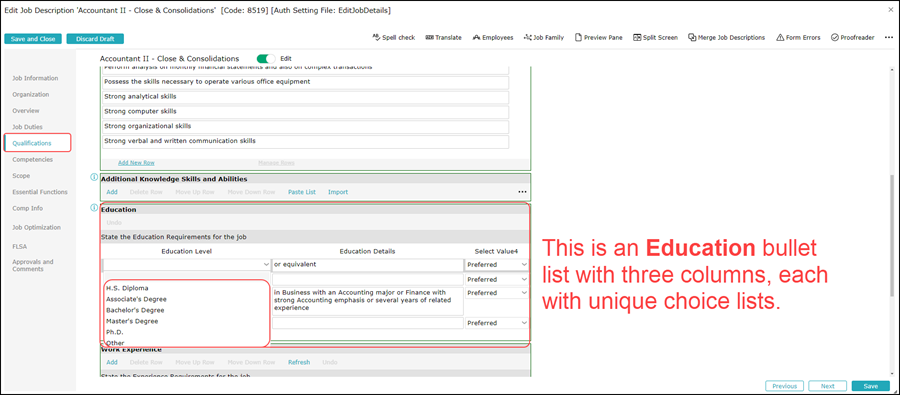Screen dimensions: 900x395
Task: Click Add in Additional Knowledge section
Action: 112,192
